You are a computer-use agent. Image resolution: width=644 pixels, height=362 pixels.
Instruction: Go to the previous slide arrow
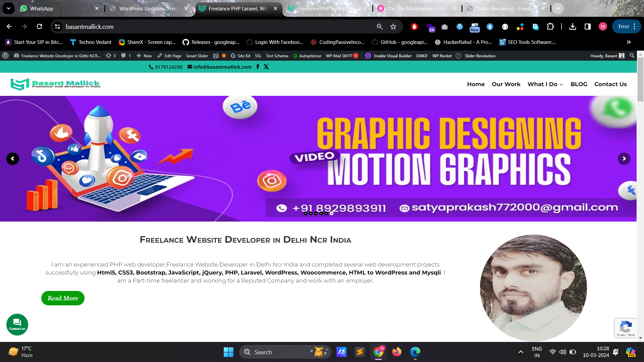pos(13,159)
